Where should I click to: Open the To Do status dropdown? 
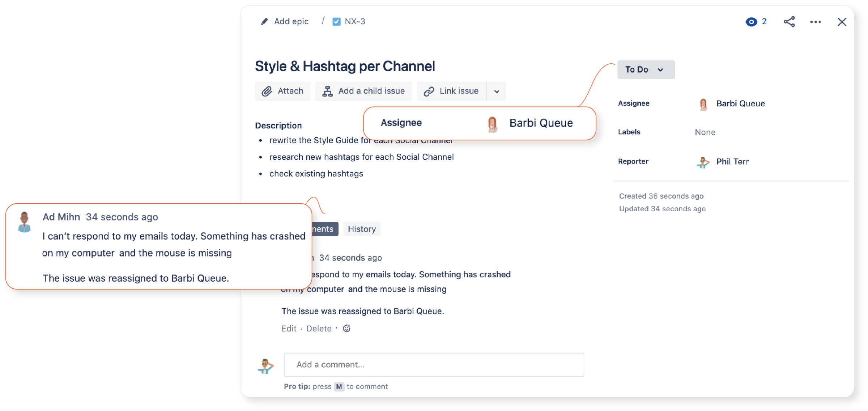point(646,69)
